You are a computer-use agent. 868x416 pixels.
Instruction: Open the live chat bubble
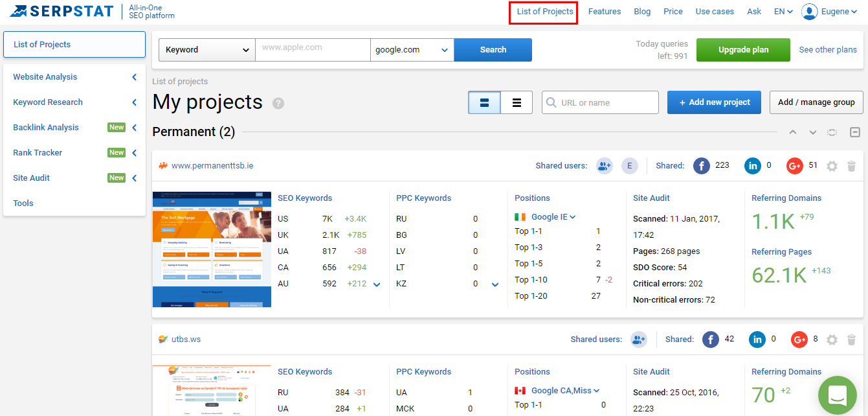(837, 394)
